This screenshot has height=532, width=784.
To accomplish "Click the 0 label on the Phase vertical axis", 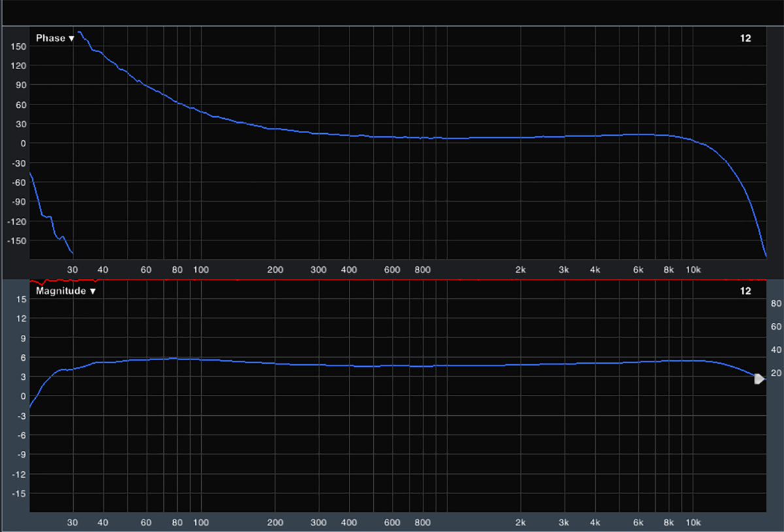I will pyautogui.click(x=23, y=144).
